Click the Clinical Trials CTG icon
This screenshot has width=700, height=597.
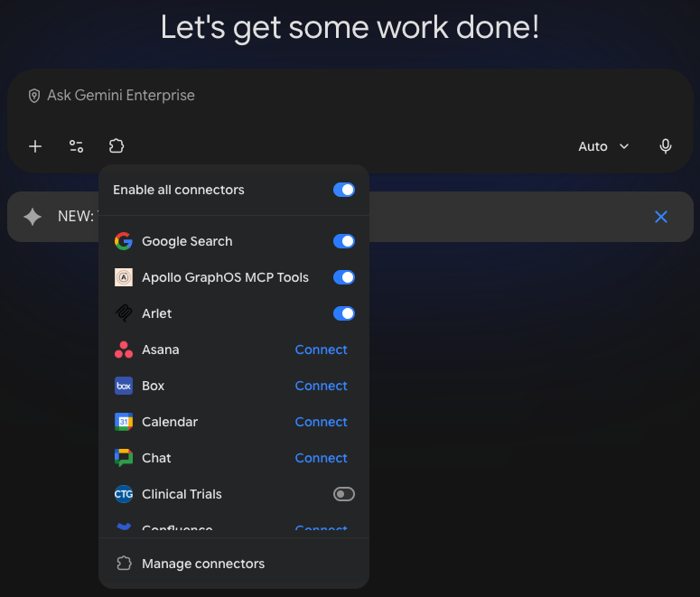124,494
